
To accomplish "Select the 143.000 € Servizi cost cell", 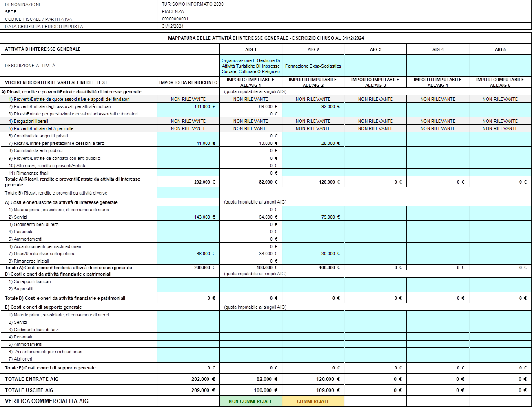I will 188,217.
